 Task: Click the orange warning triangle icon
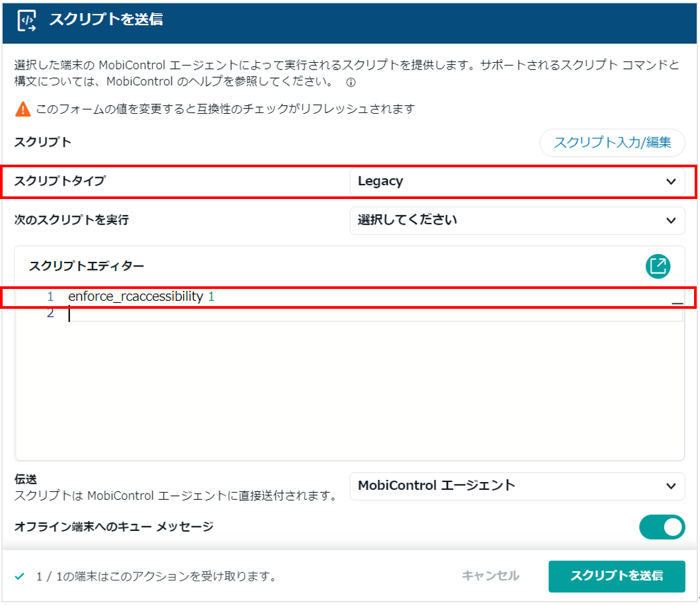[22, 109]
